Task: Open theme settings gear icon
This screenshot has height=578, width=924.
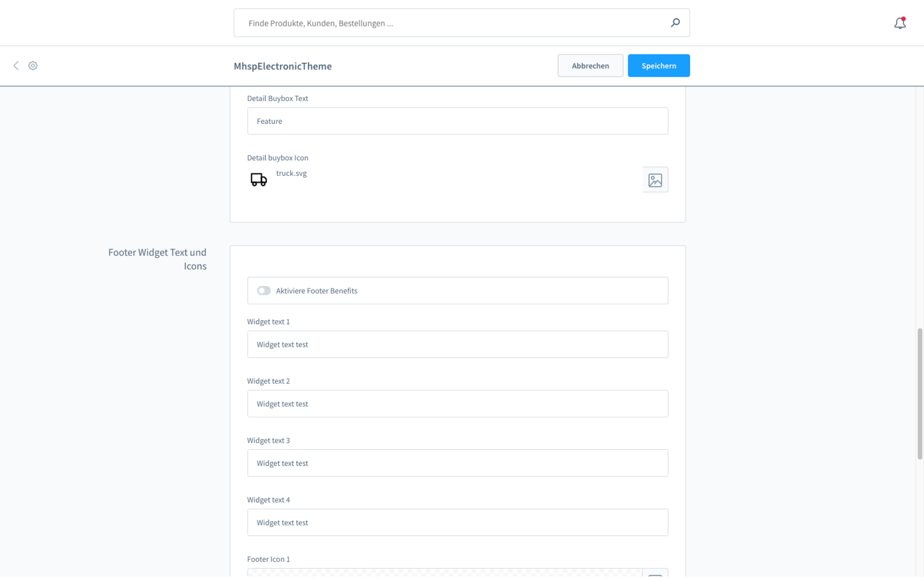Action: click(33, 66)
